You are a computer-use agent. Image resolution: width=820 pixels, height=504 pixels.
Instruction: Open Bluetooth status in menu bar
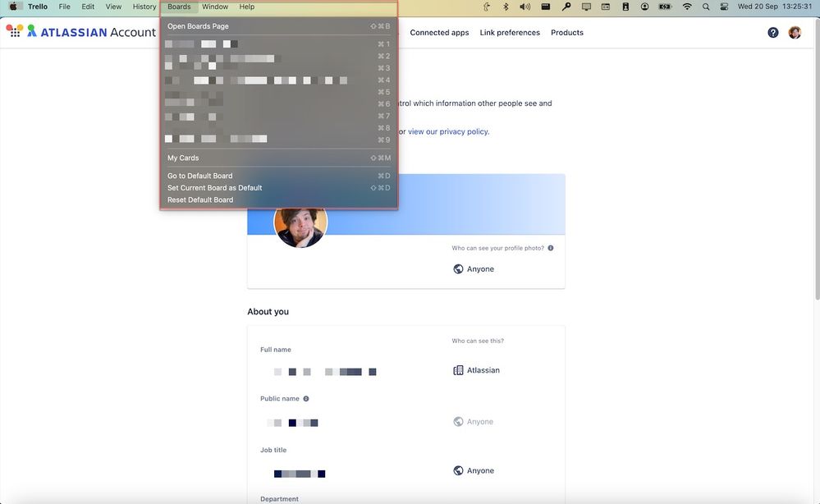(506, 7)
